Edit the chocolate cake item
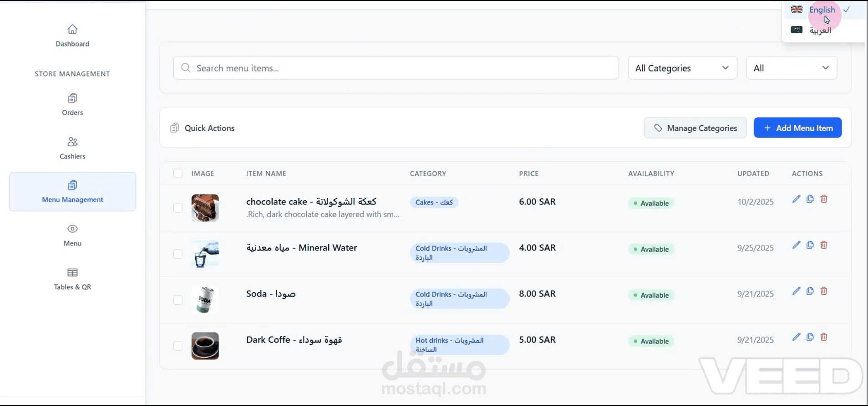 pyautogui.click(x=796, y=199)
